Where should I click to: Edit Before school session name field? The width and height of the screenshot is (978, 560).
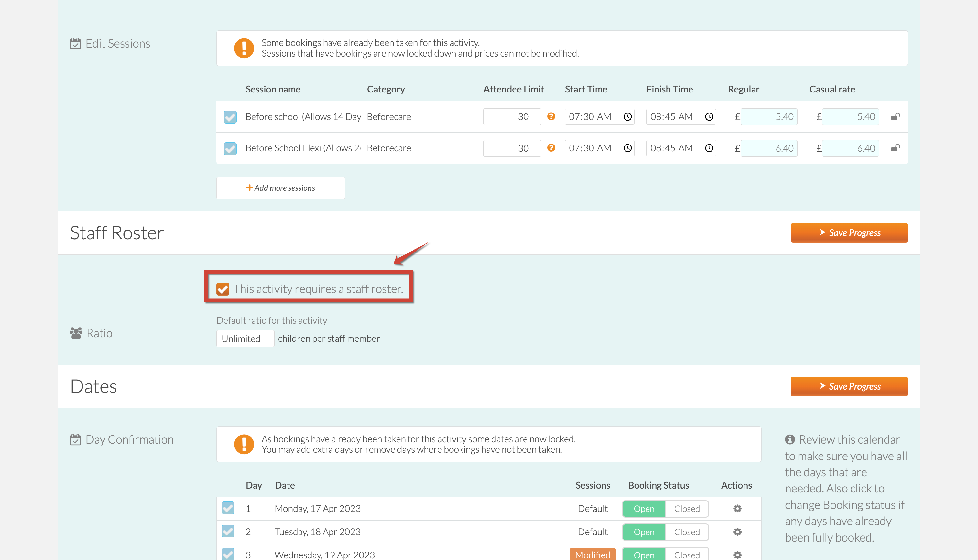point(303,116)
